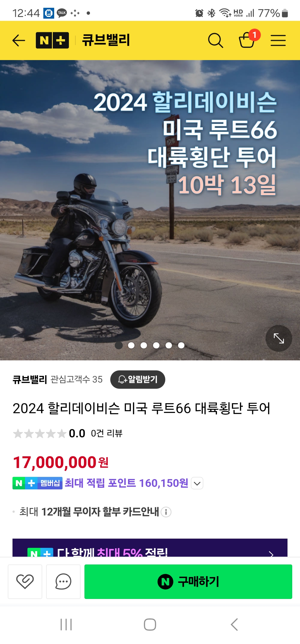The image size is (300, 644).
Task: Open the 큐브밸리 seller name link
Action: pyautogui.click(x=30, y=379)
